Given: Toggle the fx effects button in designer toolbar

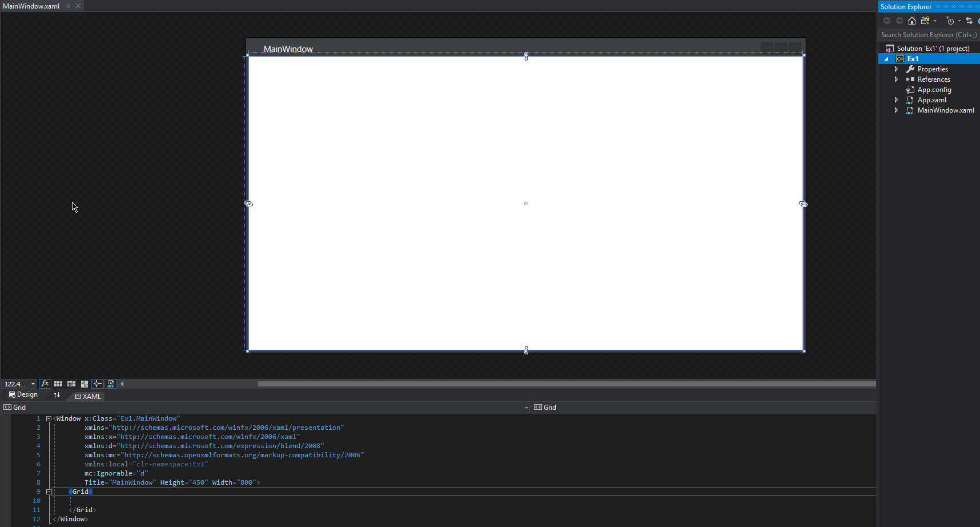Looking at the screenshot, I should (x=45, y=384).
